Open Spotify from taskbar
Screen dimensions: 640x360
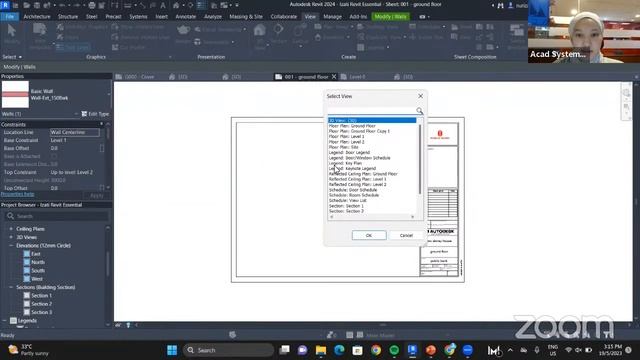[x=394, y=350]
